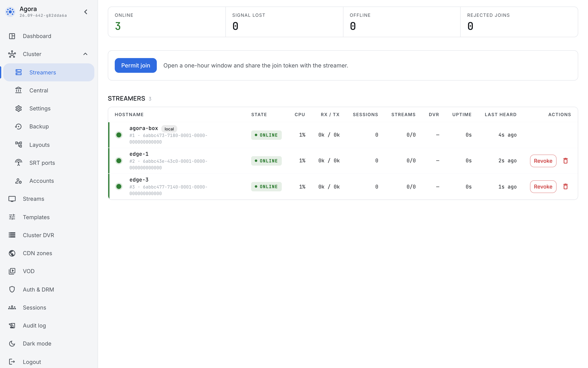
Task: Collapse the sidebar with the left chevron
Action: 86,12
